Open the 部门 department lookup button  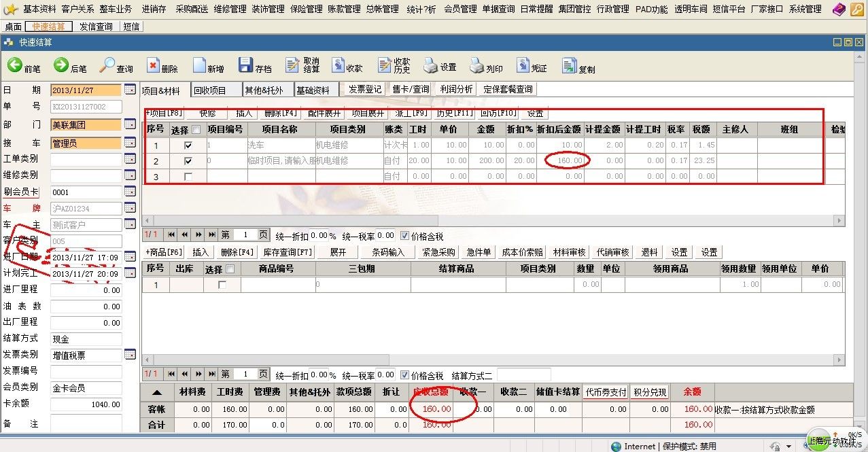tap(130, 124)
